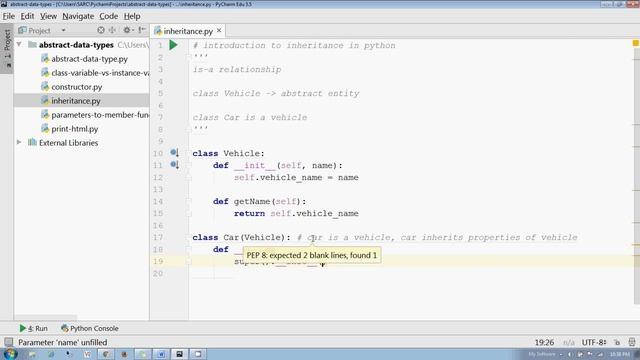This screenshot has width=640, height=360.
Task: Click the tool windows icon in status bar
Action: point(8,342)
